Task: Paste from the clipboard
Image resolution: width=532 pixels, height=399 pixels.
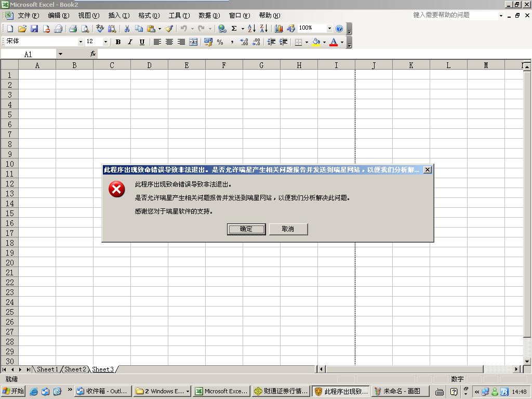Action: (151, 29)
